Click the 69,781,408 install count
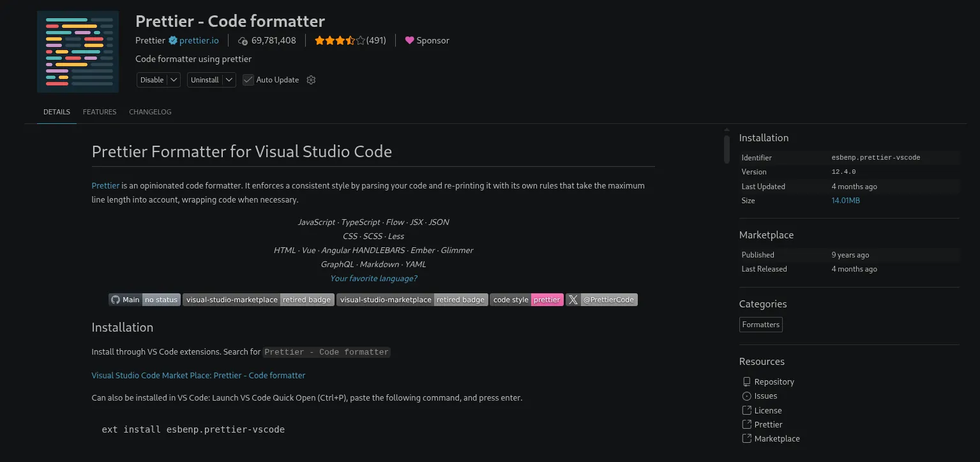The width and height of the screenshot is (980, 462). pos(274,40)
